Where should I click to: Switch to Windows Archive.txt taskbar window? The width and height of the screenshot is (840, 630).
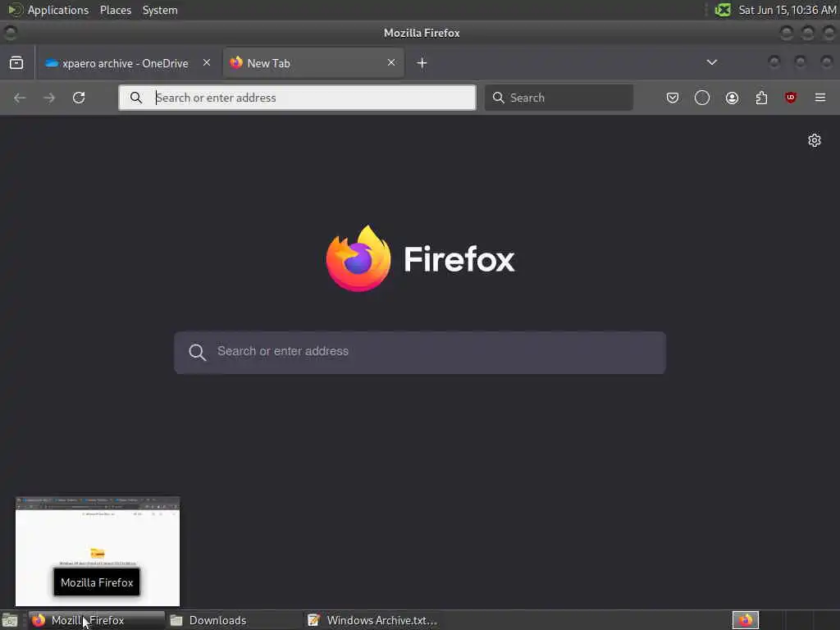click(372, 620)
